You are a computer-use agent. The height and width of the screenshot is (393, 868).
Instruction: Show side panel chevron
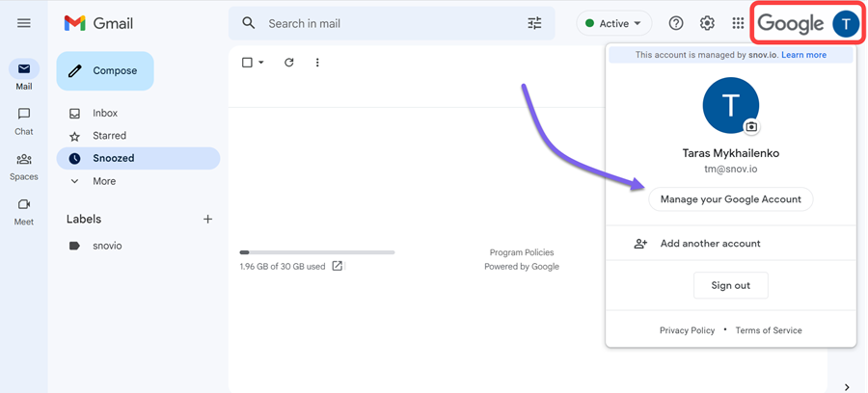point(847,386)
